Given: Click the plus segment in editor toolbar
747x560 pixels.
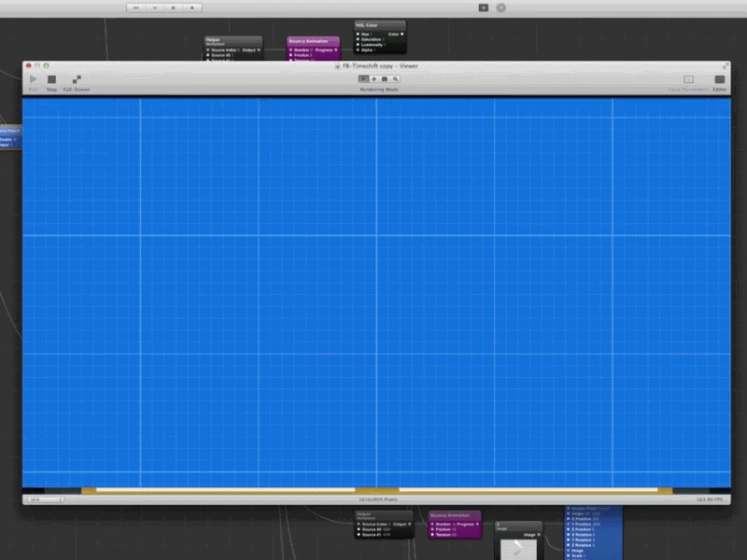Looking at the screenshot, I should [x=192, y=7].
